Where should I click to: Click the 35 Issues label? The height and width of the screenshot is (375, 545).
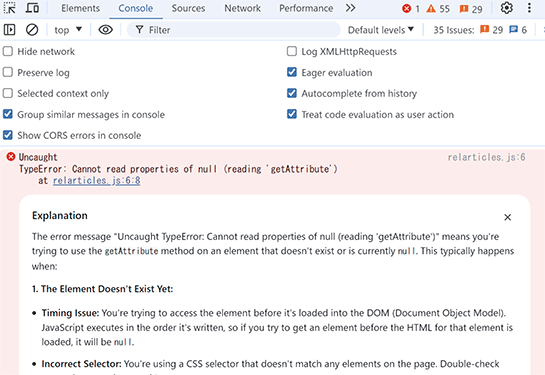click(x=454, y=30)
